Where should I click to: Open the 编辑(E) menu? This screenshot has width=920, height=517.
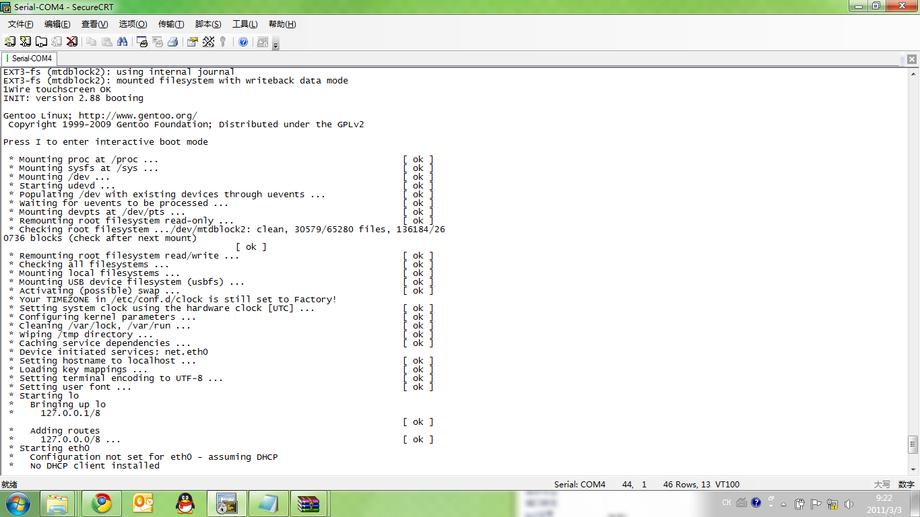(57, 24)
